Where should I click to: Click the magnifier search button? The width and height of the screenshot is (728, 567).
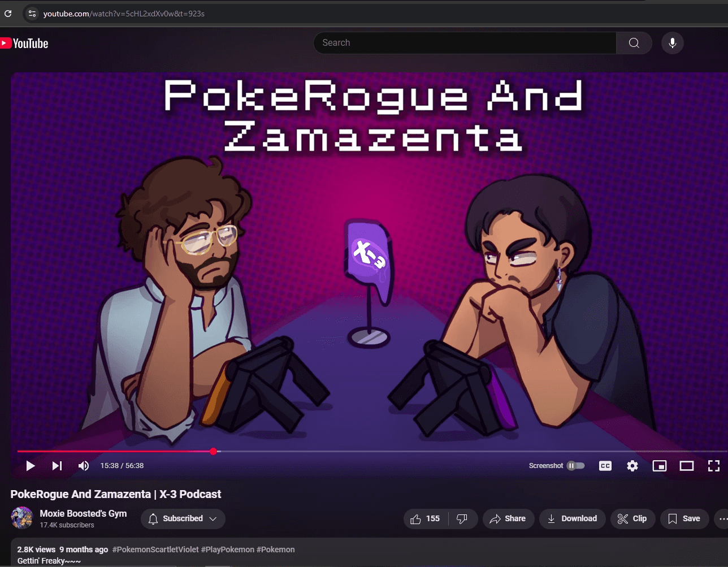[x=634, y=43]
